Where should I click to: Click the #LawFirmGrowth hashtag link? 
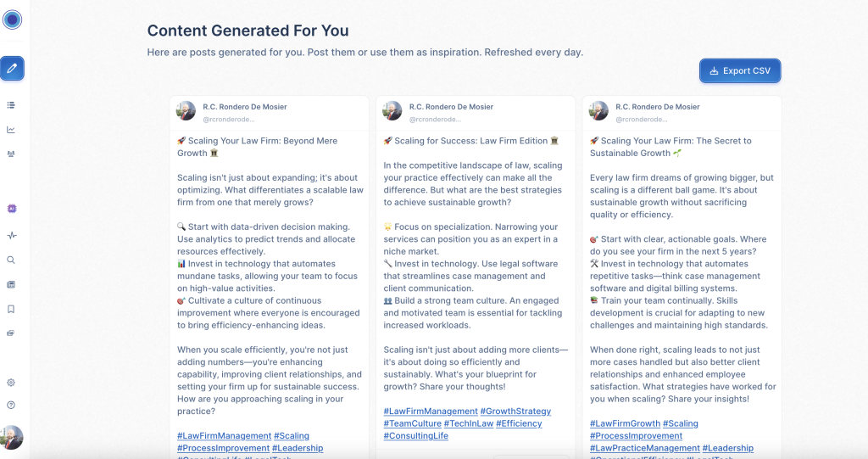[x=624, y=423]
